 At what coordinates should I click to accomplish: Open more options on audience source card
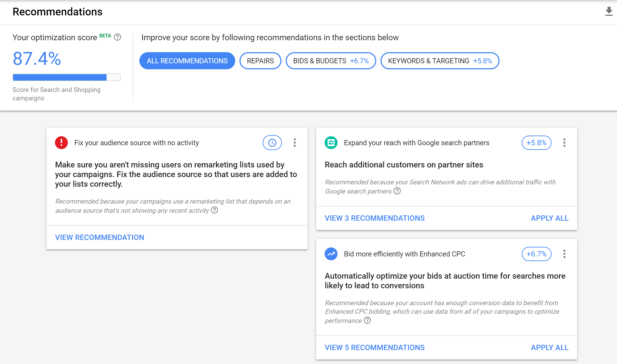294,142
